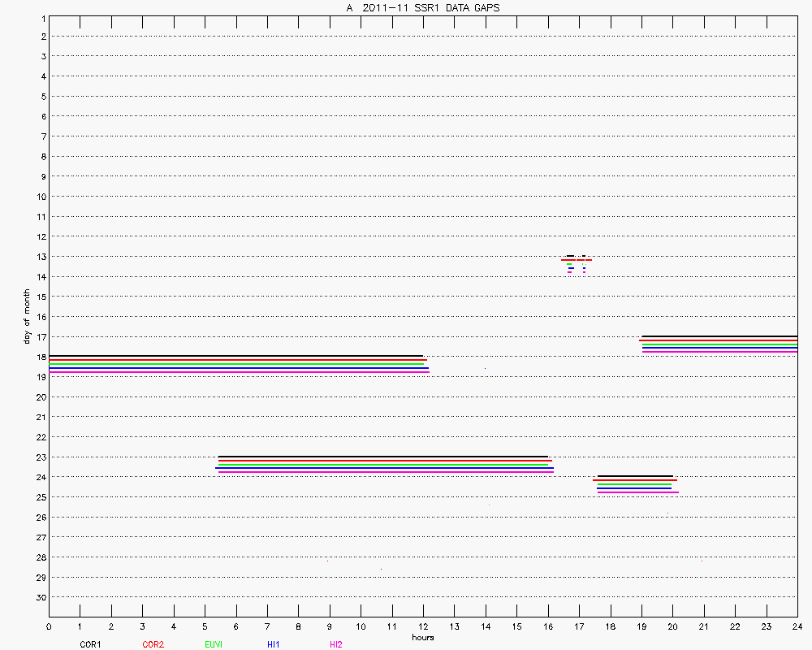Select the green EUVI legend label
This screenshot has width=812, height=650.
click(214, 644)
